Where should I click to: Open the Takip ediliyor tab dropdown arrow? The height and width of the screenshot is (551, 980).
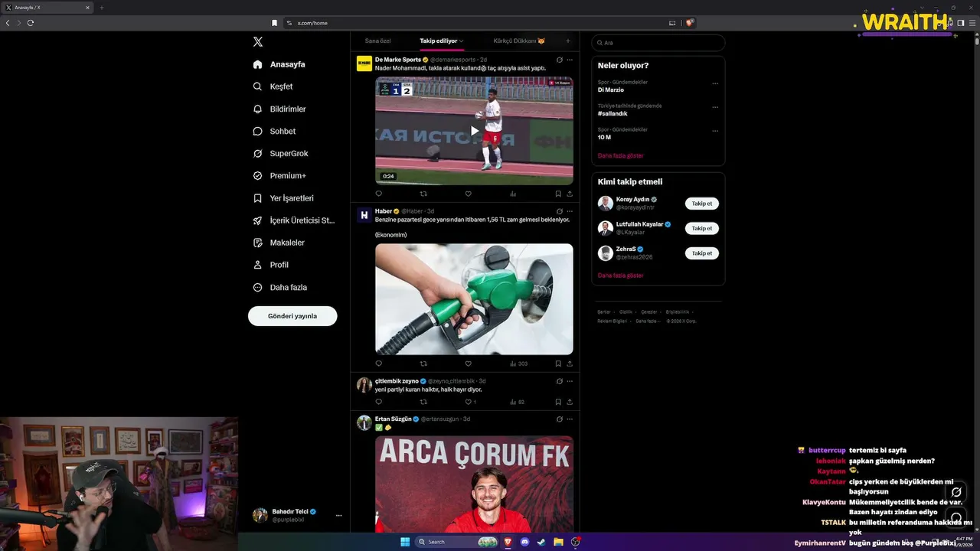462,41
